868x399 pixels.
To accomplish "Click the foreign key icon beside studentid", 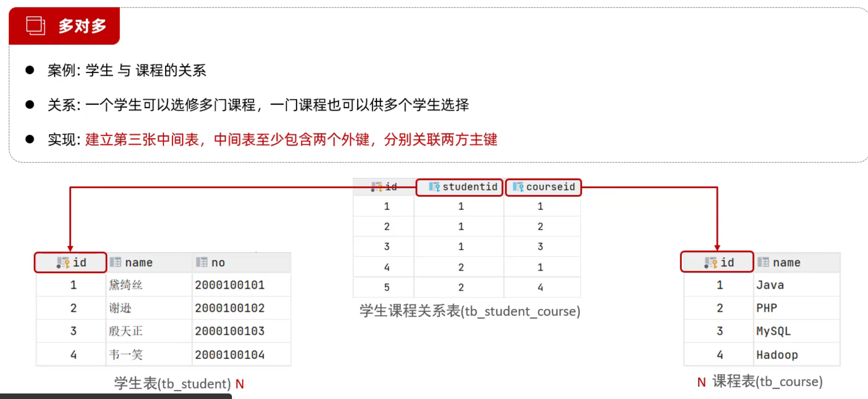I will pyautogui.click(x=434, y=187).
